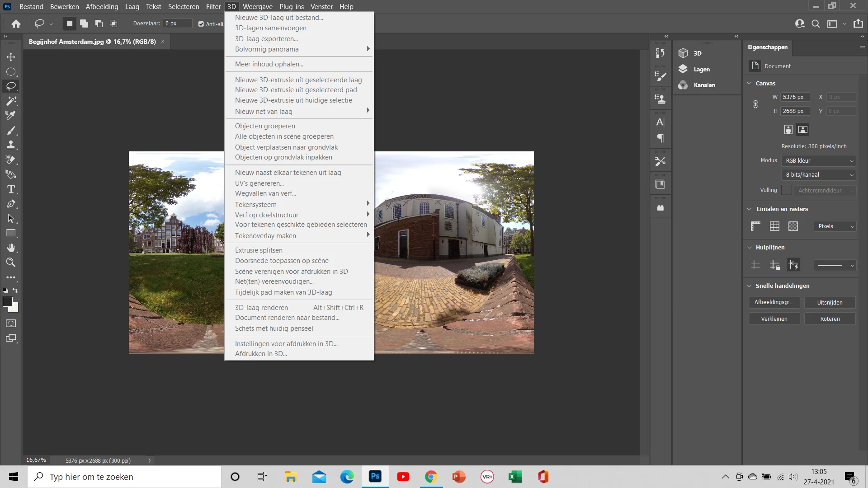Collapse the Linialen en rasters section
Viewport: 868px width, 488px height.
tap(749, 209)
